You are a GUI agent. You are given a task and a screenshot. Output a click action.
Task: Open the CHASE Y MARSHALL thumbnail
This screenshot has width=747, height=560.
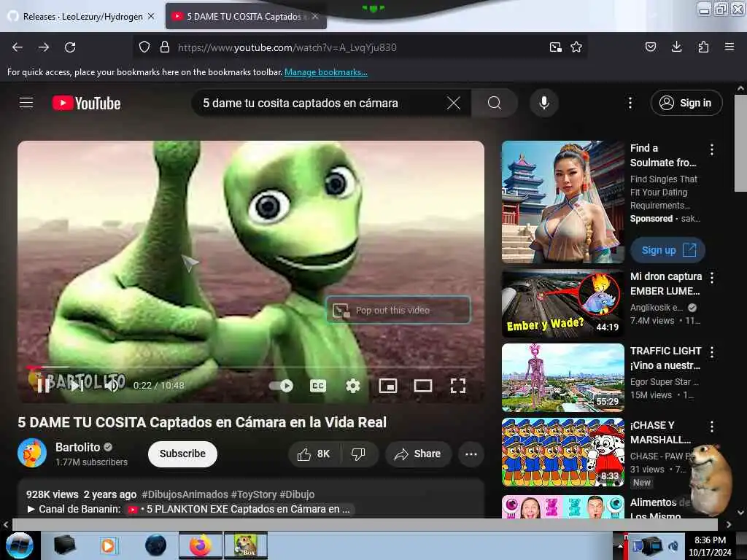(x=562, y=452)
